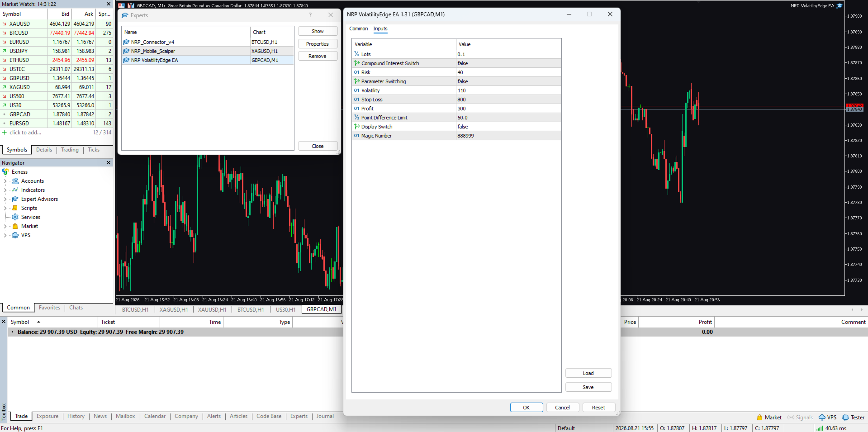Click OK in VolatilityEdge EA dialog

[526, 408]
